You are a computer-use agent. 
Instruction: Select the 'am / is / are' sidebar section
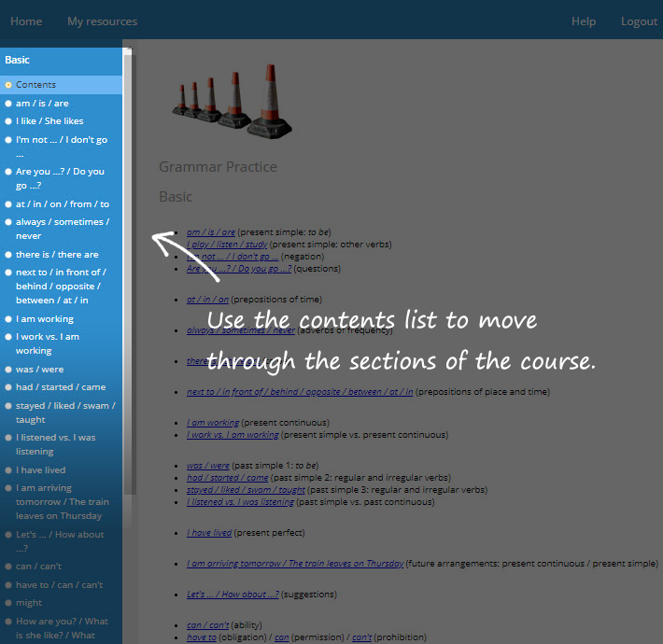[x=42, y=104]
